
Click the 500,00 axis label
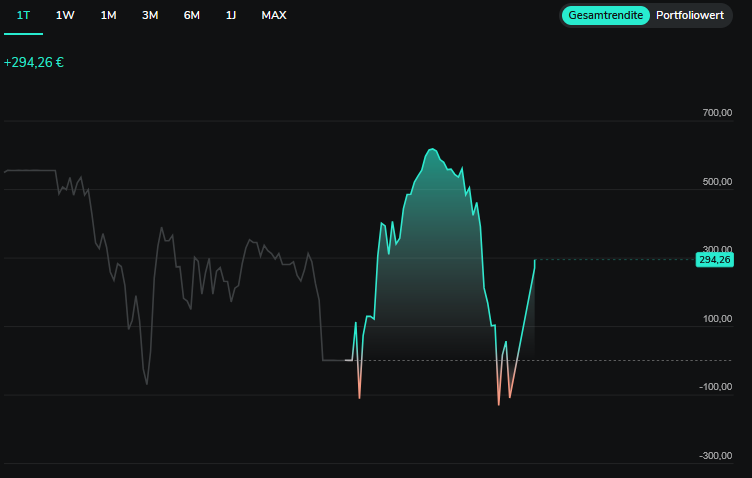coord(717,182)
